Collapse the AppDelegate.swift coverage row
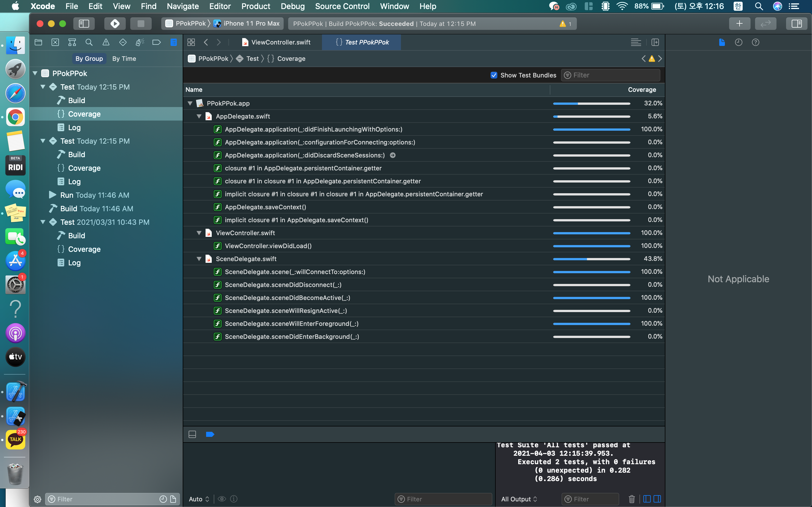Screen dimensions: 812x507 point(199,116)
